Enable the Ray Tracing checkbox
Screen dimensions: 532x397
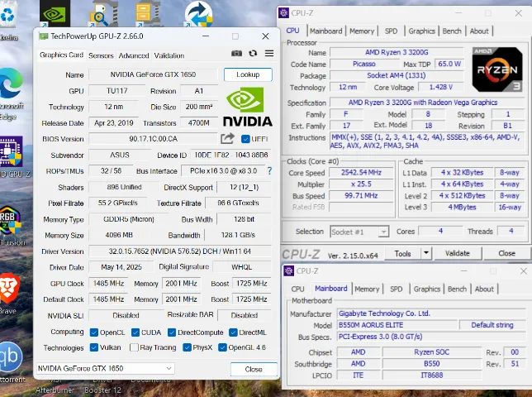pyautogui.click(x=134, y=347)
